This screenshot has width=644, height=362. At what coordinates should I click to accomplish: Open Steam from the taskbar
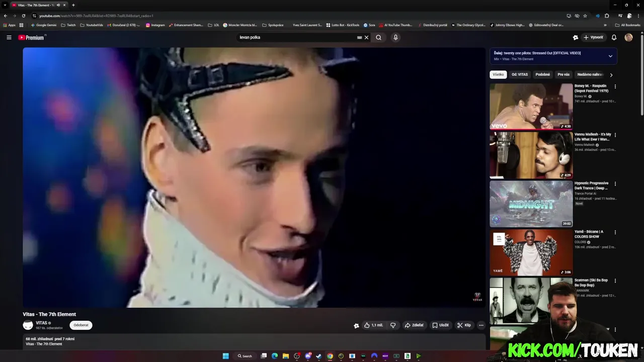(x=319, y=356)
